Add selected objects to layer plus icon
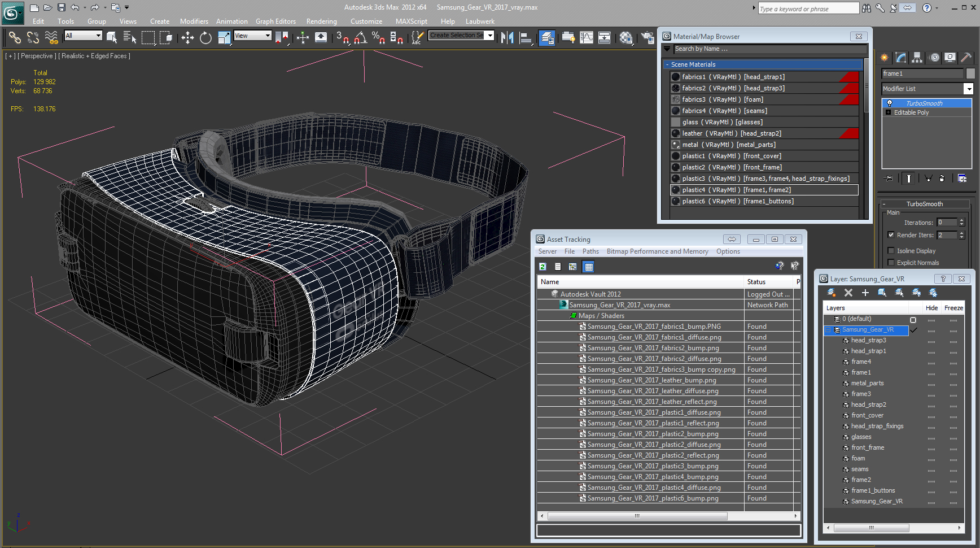Image resolution: width=980 pixels, height=548 pixels. pos(865,293)
